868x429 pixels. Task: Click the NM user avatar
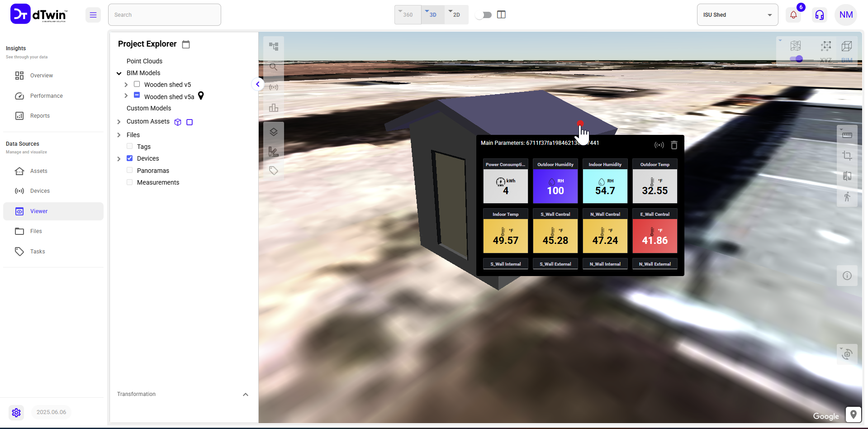(846, 15)
